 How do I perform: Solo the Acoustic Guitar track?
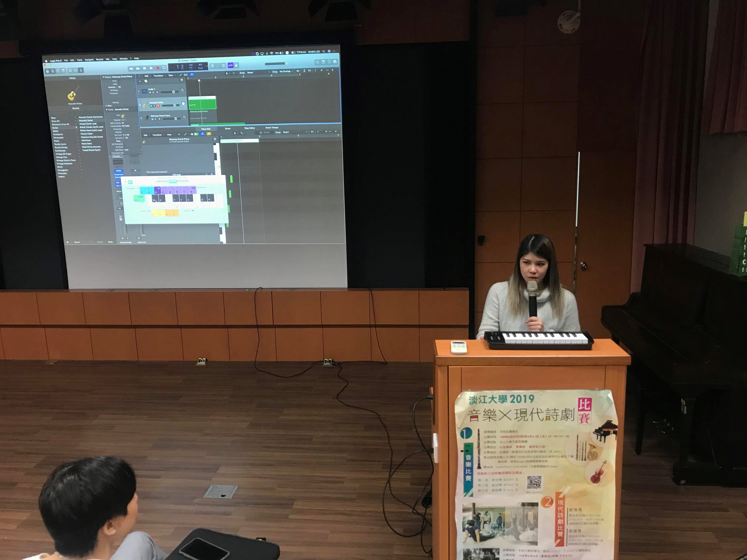pyautogui.click(x=155, y=106)
